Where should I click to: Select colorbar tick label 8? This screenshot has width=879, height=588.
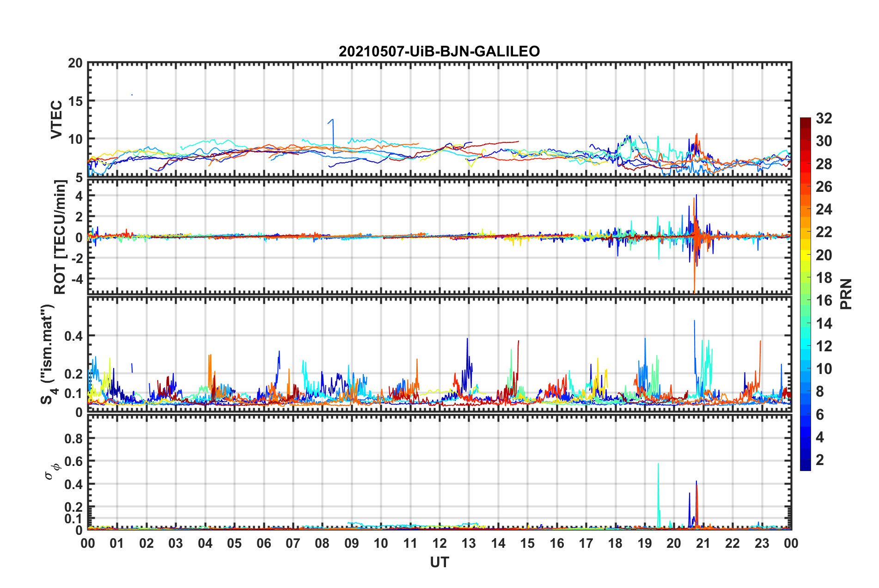820,392
